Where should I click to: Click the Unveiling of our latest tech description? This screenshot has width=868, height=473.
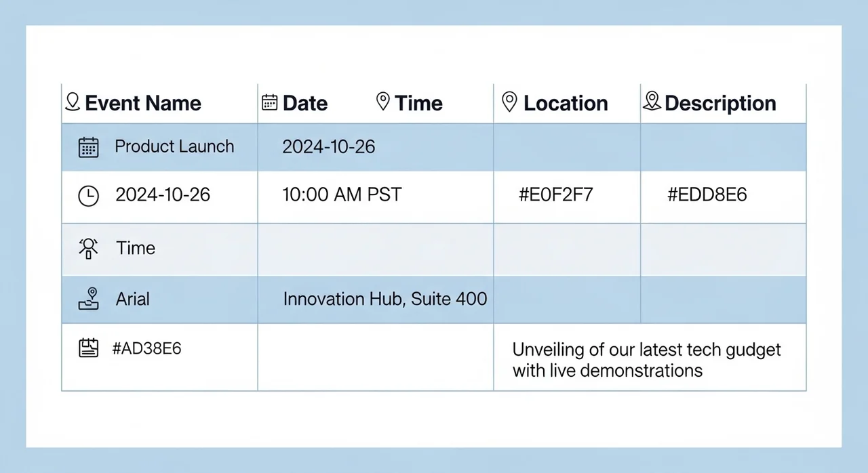coord(647,360)
